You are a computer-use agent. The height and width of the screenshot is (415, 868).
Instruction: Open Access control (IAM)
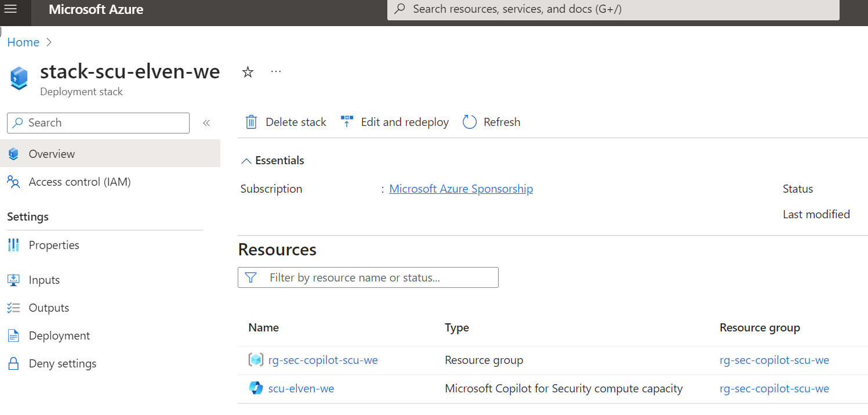coord(110,182)
